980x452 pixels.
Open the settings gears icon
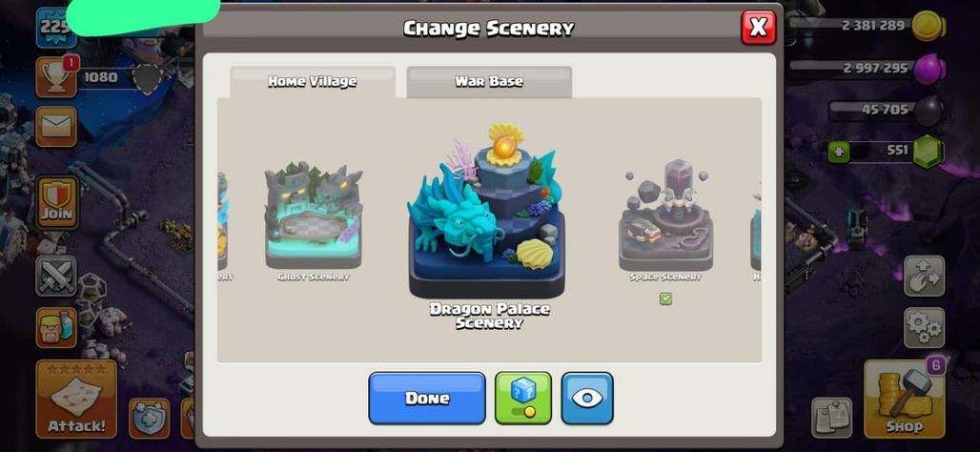coord(924,327)
